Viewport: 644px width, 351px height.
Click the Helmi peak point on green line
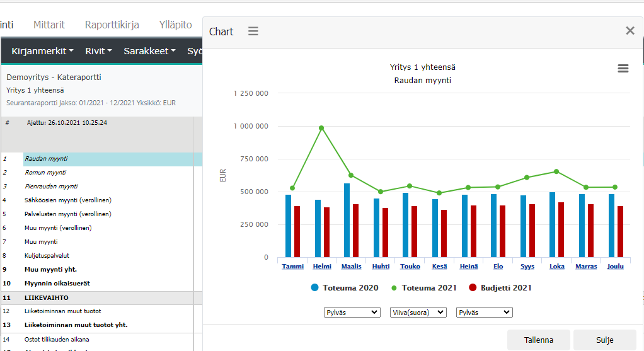(x=321, y=128)
